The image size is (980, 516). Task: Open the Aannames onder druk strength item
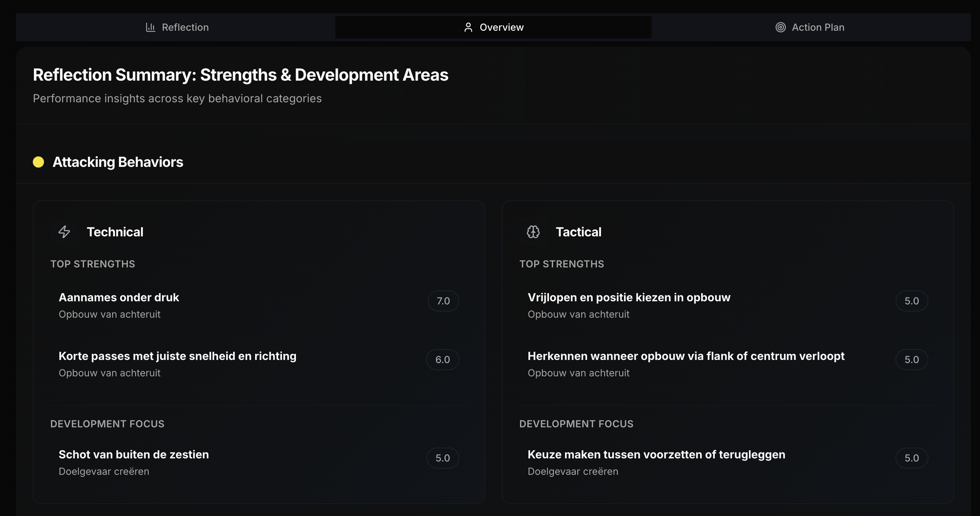click(x=119, y=297)
